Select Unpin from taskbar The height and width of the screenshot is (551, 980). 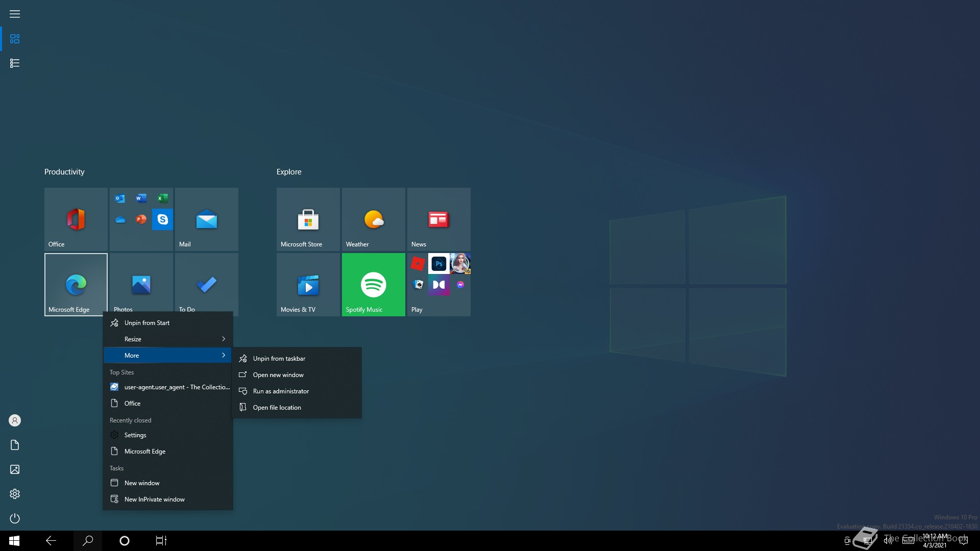(x=297, y=359)
